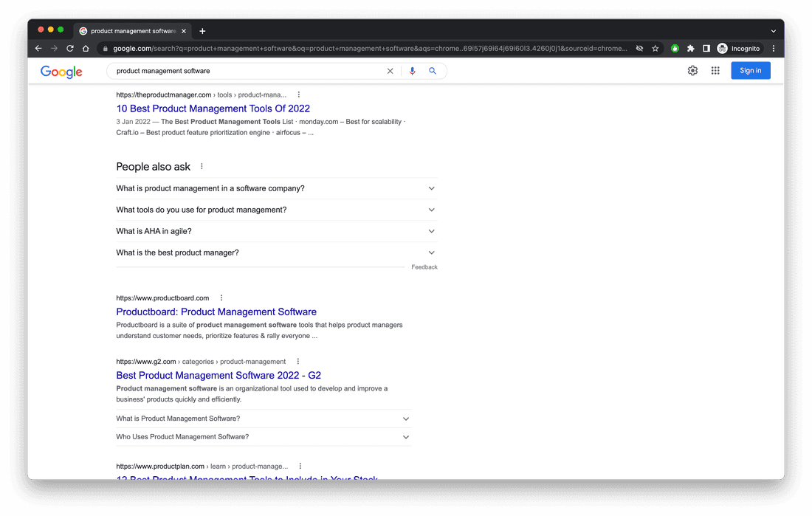Open Chrome's three-dot browser menu
Image resolution: width=812 pixels, height=516 pixels.
coord(773,48)
